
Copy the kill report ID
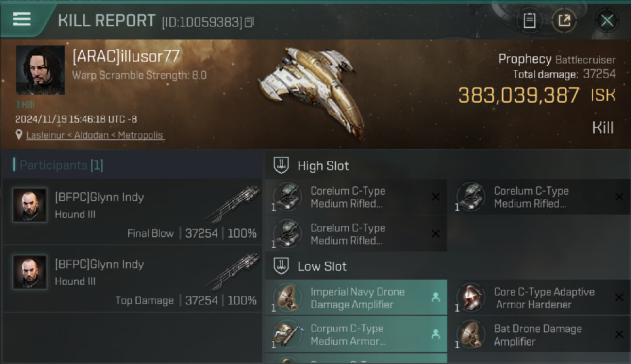249,22
